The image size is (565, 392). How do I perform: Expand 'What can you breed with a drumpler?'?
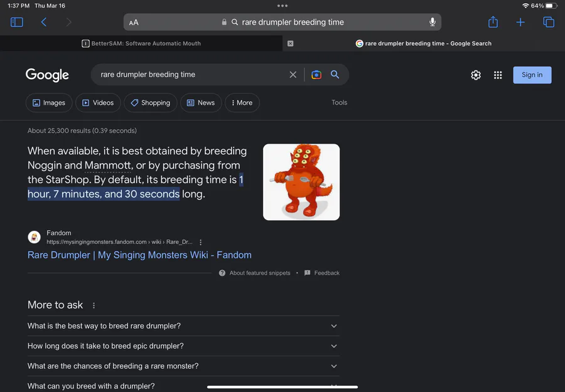click(183, 386)
